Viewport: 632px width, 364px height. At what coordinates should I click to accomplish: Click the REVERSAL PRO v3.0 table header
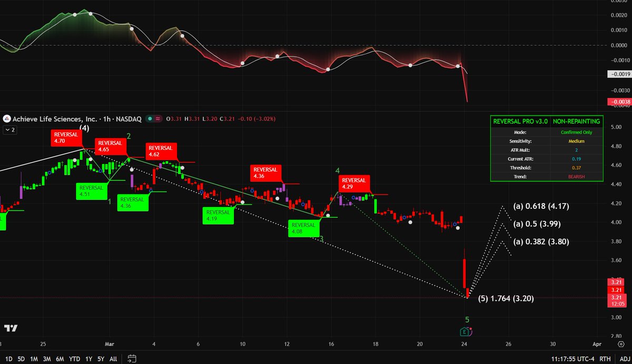(520, 121)
